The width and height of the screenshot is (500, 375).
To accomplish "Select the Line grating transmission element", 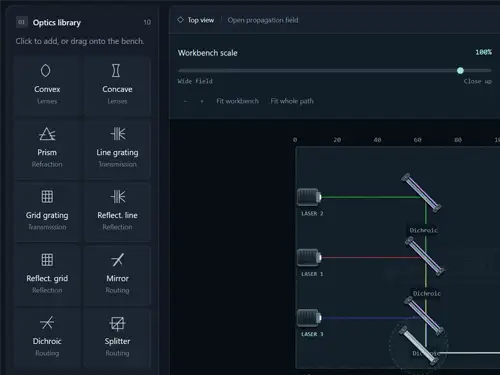I will click(x=117, y=149).
